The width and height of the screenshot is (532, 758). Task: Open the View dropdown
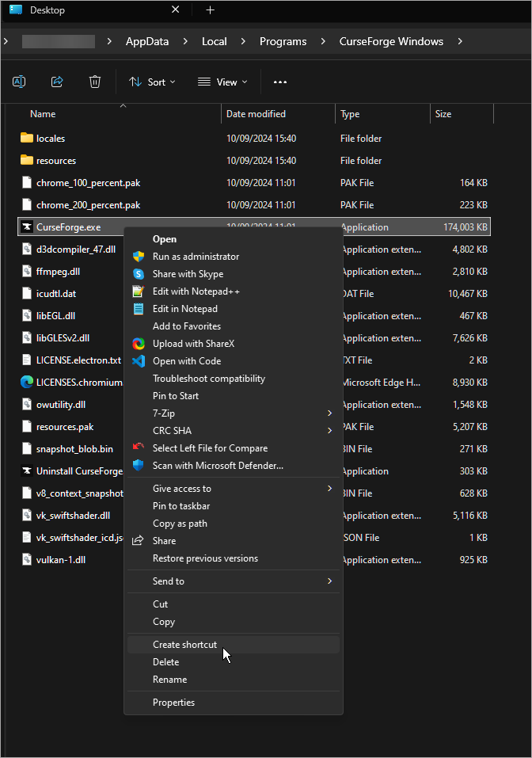[222, 82]
